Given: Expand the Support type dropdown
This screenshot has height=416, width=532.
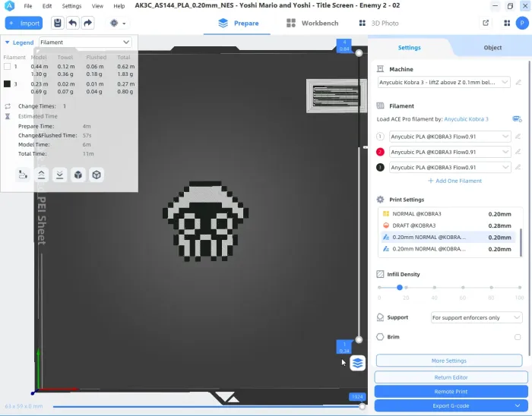Looking at the screenshot, I should click(x=477, y=318).
